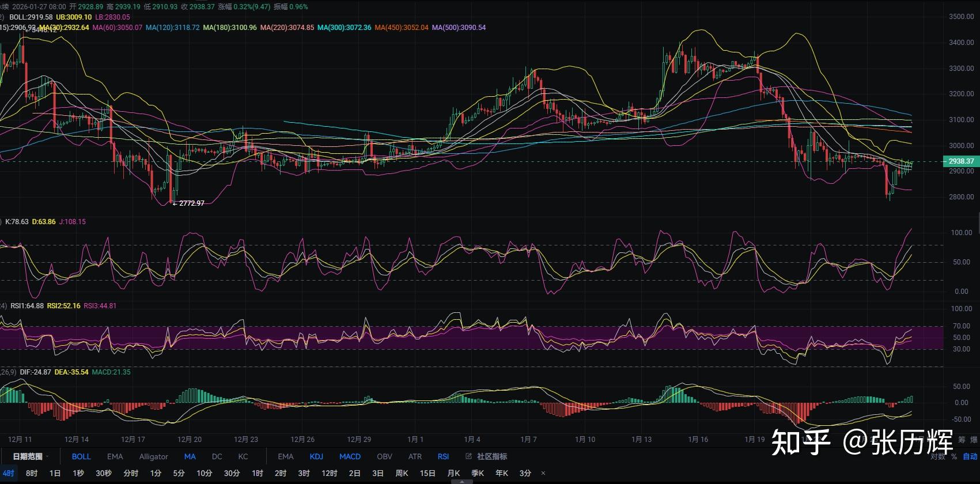
Task: Click the 1月 16 date on time axis
Action: (698, 439)
